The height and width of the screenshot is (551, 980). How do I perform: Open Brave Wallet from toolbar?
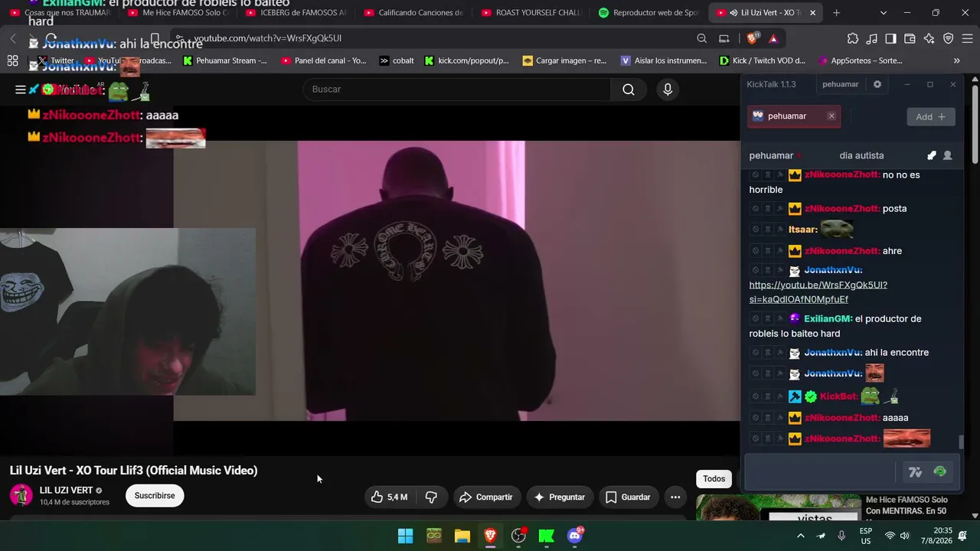(910, 38)
